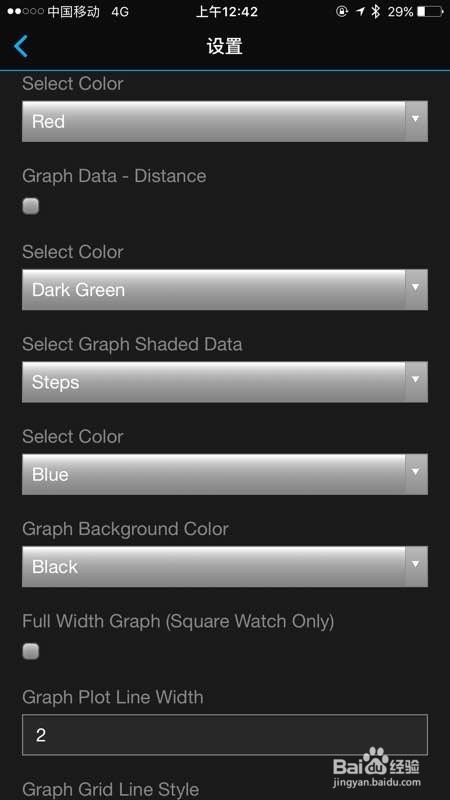The height and width of the screenshot is (800, 450).
Task: Tap the 设置 title header
Action: pos(224,46)
